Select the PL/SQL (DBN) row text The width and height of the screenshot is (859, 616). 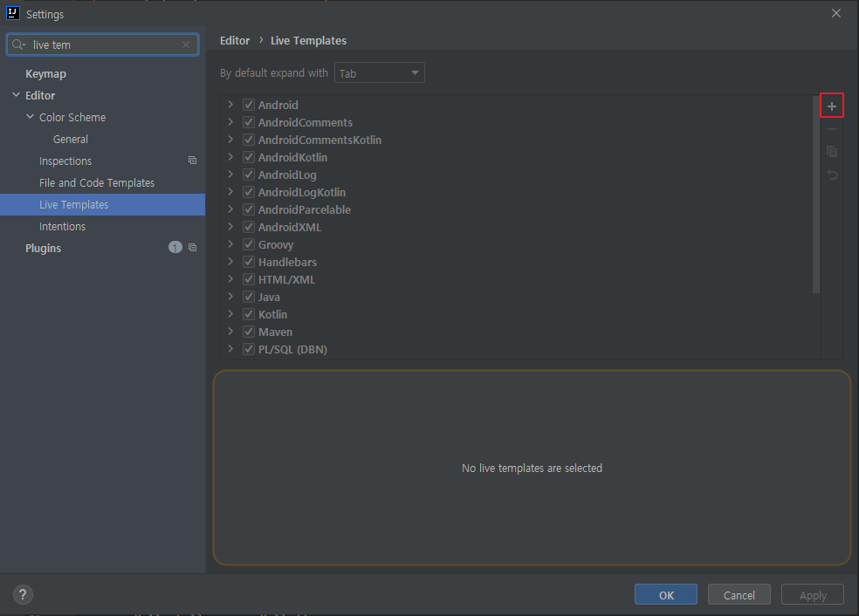[292, 349]
